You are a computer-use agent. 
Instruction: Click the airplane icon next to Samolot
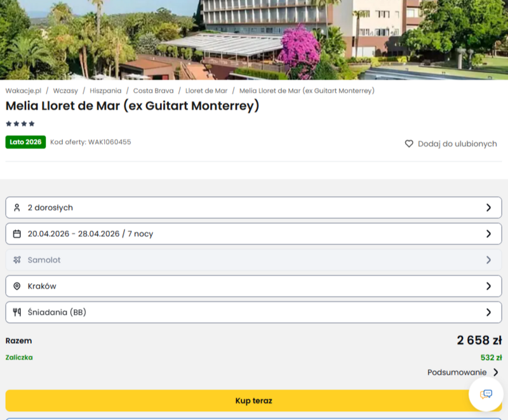(17, 260)
